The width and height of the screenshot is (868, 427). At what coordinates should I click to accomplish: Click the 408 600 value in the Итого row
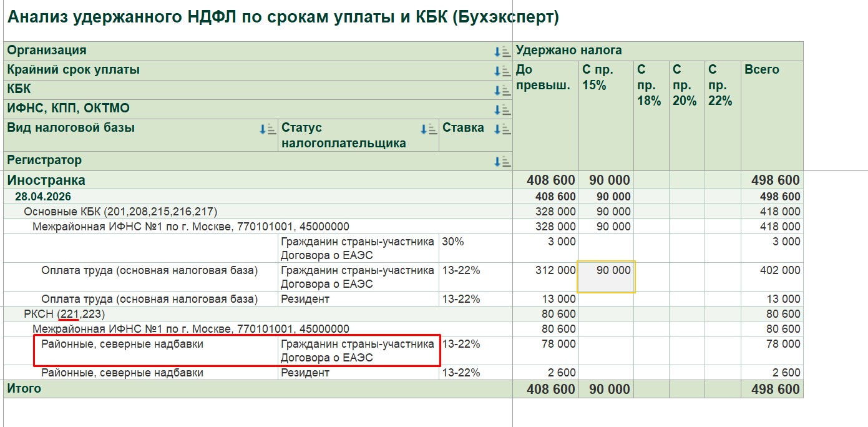(x=546, y=389)
